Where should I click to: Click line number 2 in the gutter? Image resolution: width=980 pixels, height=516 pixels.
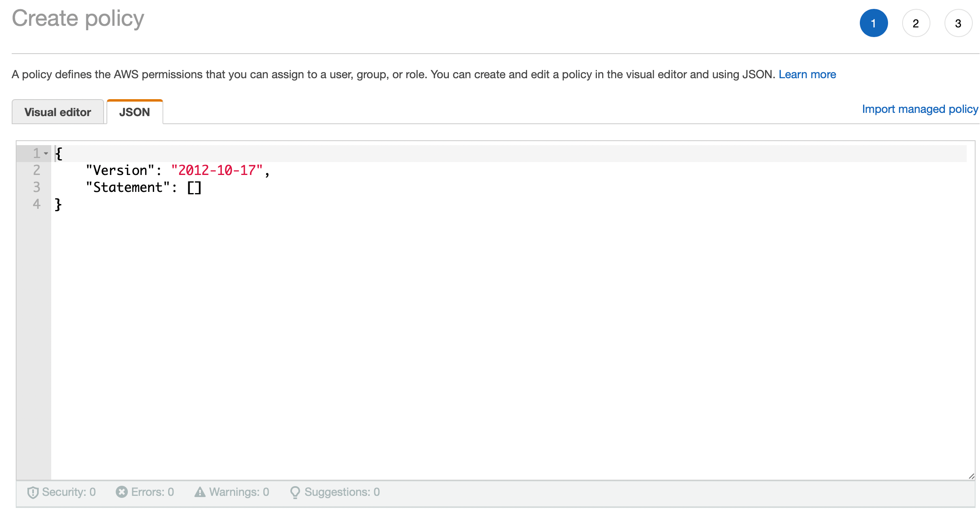36,170
